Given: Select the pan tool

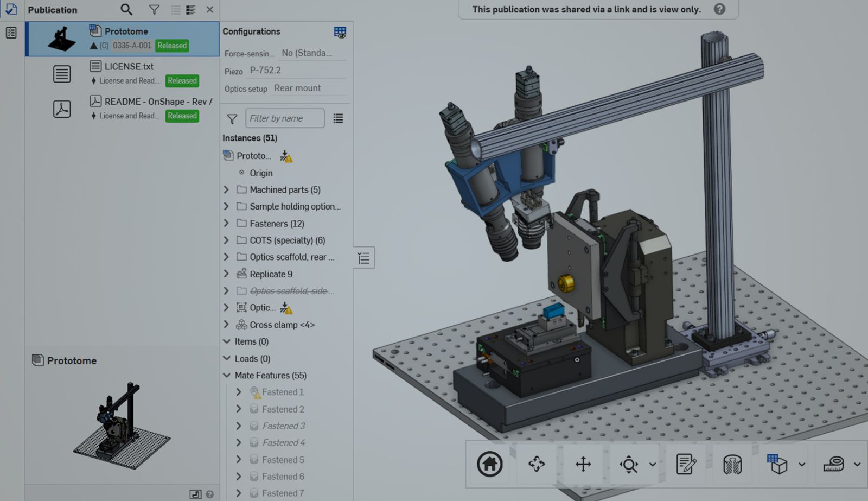Looking at the screenshot, I should pyautogui.click(x=584, y=465).
